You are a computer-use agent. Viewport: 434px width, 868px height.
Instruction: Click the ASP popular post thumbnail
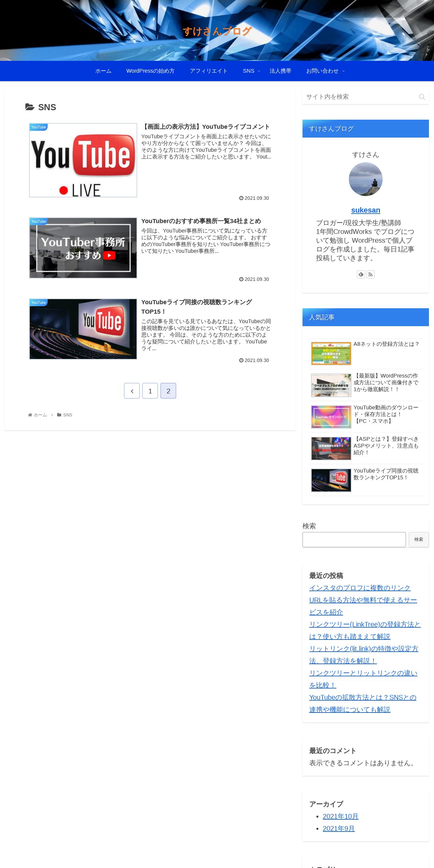click(x=331, y=449)
